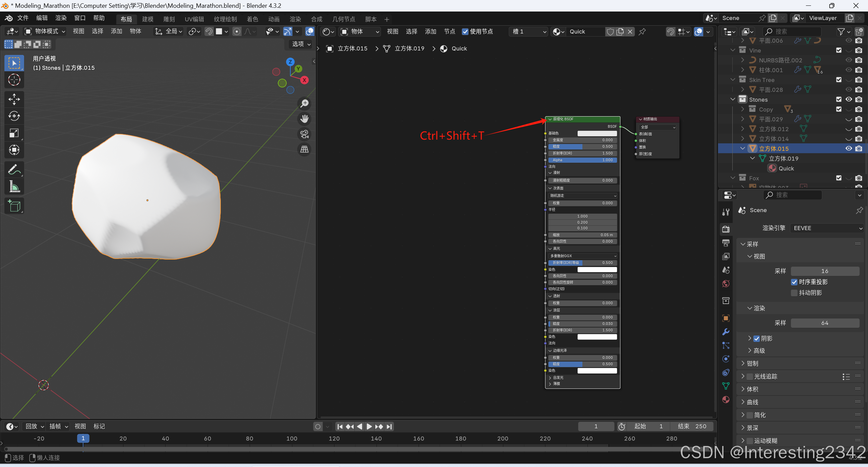Enable the 抖动阴影 checkbox
This screenshot has width=868, height=467.
pos(794,293)
